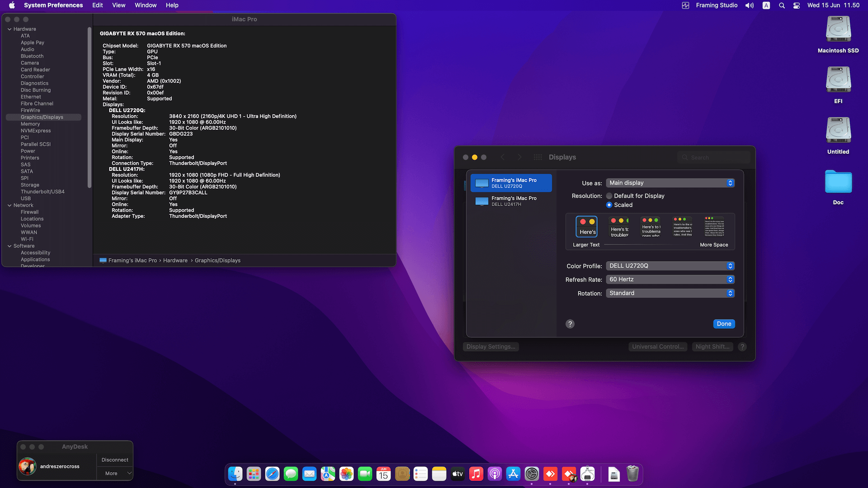868x488 pixels.
Task: Click the date and time in menu bar
Action: pos(833,5)
